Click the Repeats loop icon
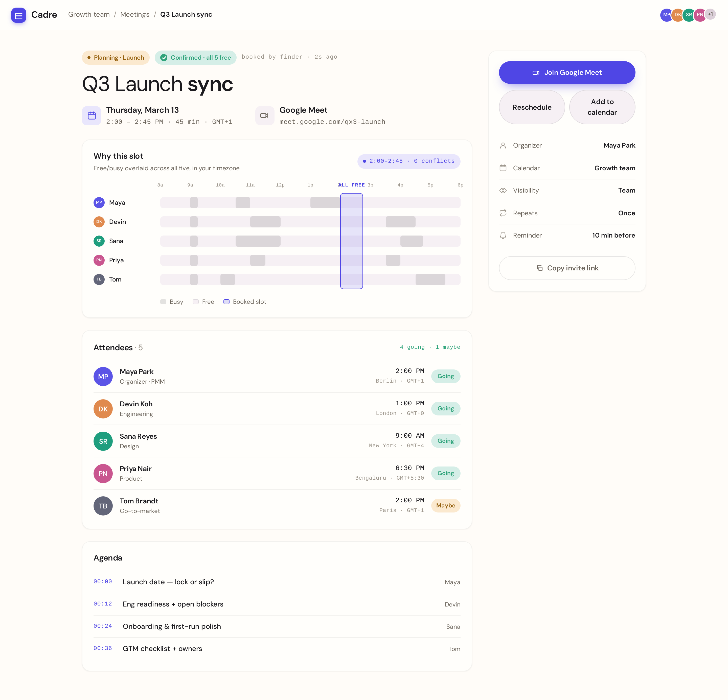 click(x=503, y=213)
